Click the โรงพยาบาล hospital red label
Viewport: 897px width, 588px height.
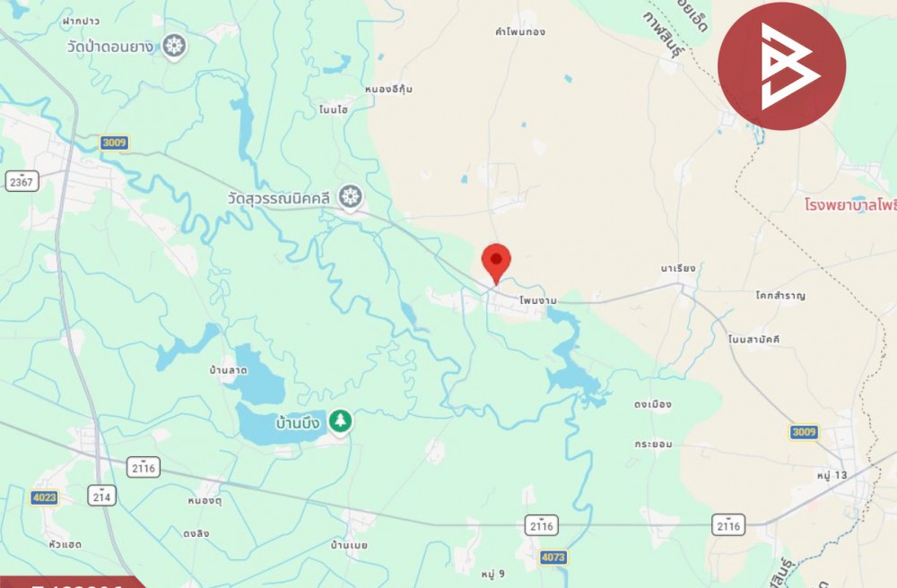(x=850, y=204)
